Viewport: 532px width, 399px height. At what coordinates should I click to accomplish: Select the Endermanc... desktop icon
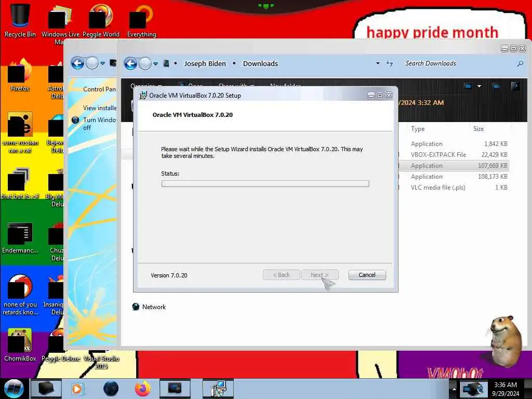tap(20, 237)
